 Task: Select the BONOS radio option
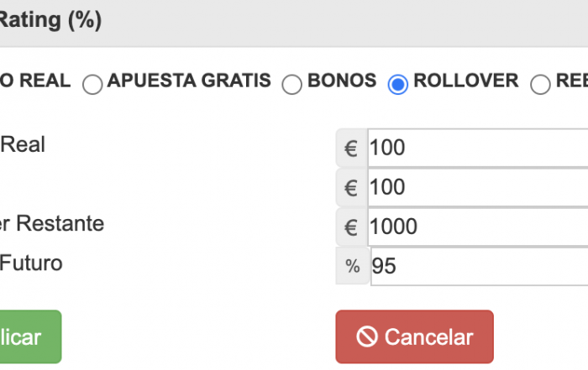tap(291, 84)
